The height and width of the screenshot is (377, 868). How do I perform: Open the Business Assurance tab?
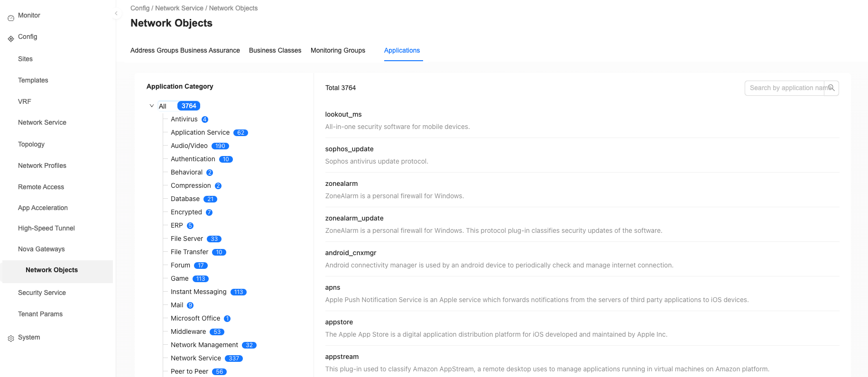point(210,50)
